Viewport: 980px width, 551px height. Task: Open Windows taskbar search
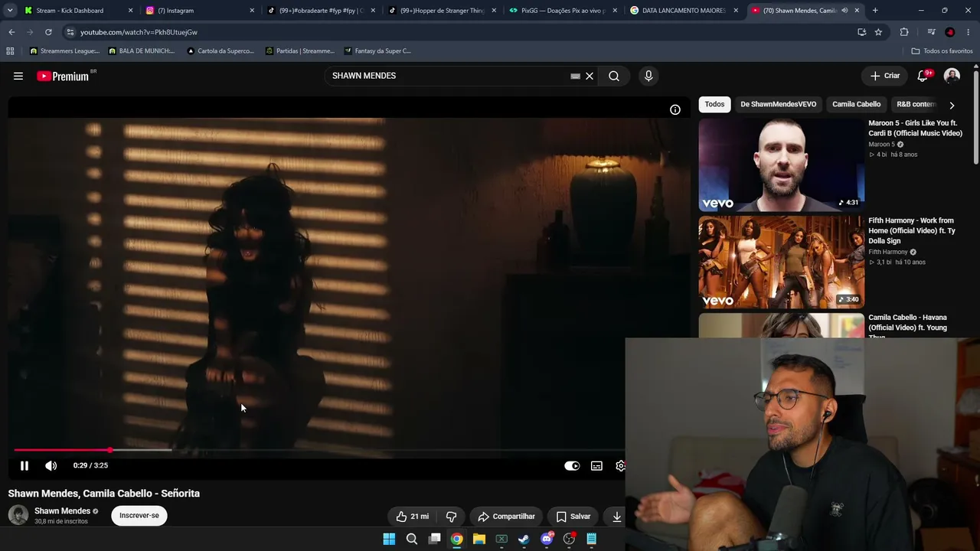(412, 539)
